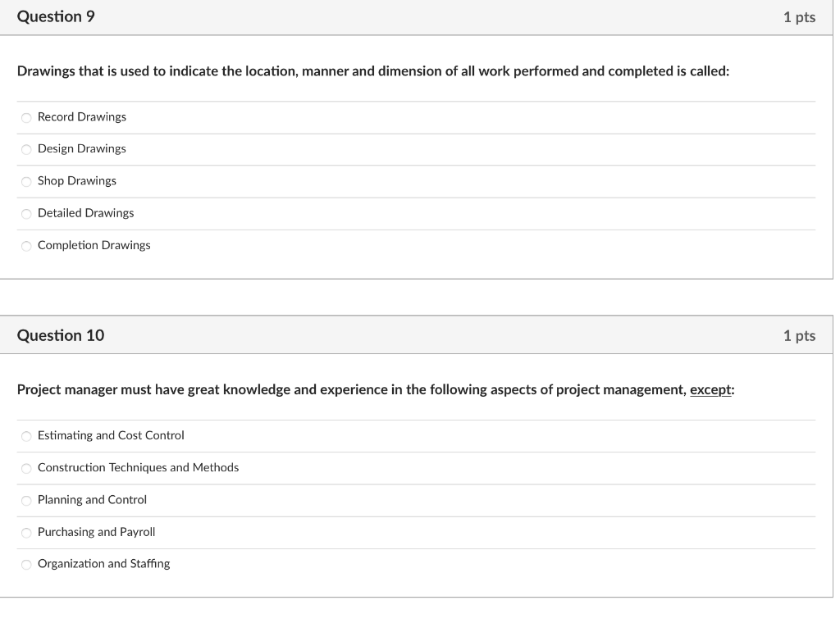
Task: Pick the Detailed Drawings answer
Action: [x=26, y=214]
